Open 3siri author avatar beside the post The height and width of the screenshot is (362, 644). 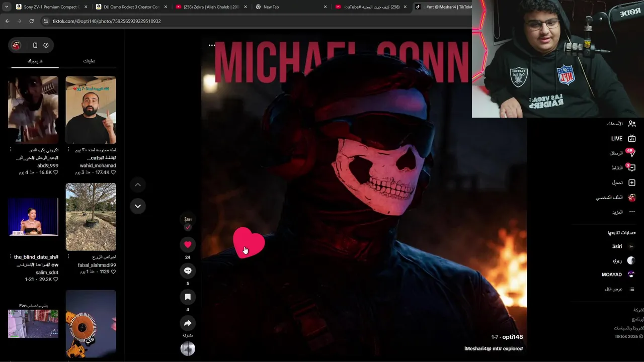188,220
